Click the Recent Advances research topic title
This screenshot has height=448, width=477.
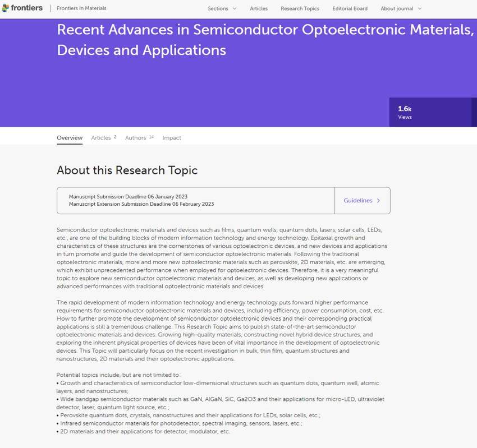coord(265,39)
